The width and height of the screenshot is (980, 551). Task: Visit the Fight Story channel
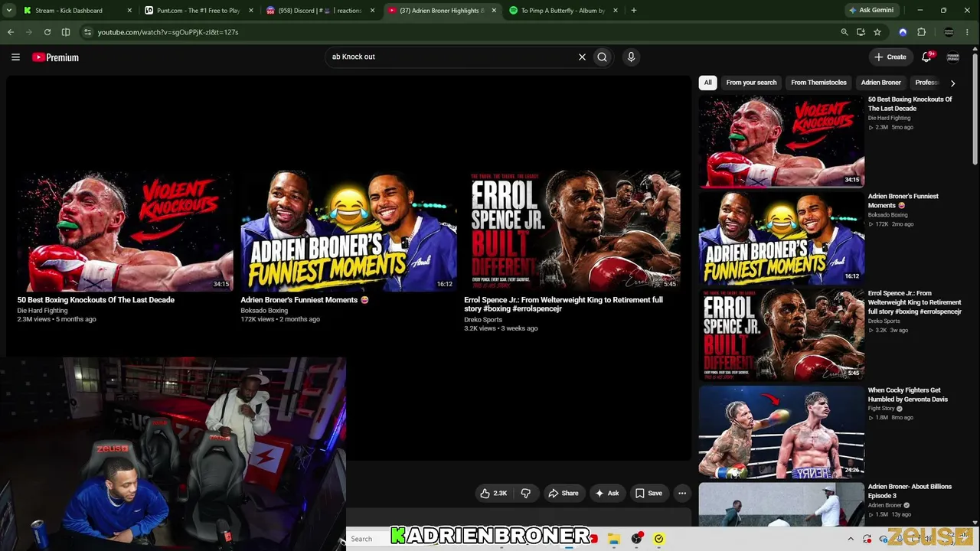click(x=881, y=409)
